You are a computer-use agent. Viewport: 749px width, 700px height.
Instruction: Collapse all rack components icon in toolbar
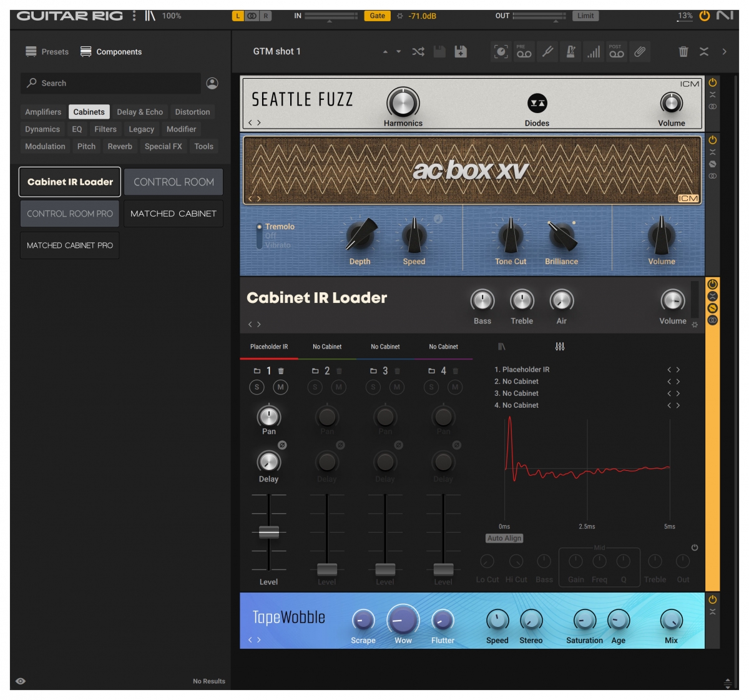704,52
